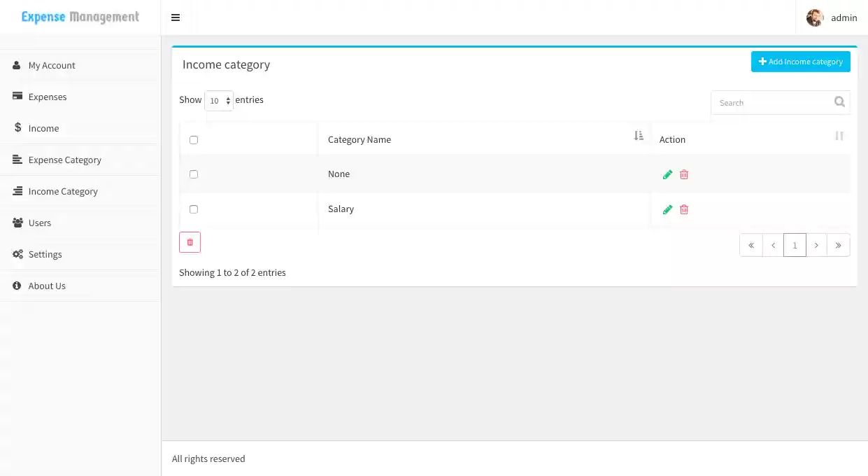
Task: Go to My Account
Action: tap(52, 65)
